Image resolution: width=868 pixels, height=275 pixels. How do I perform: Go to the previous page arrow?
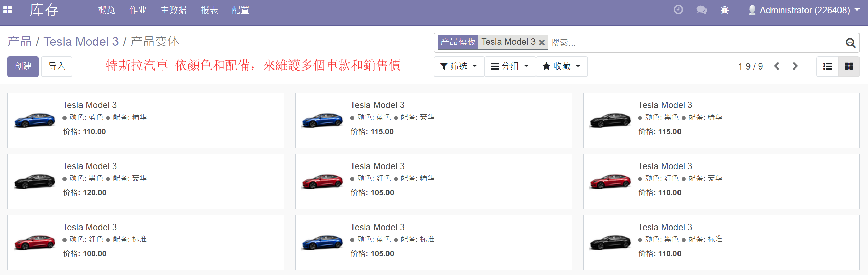point(777,66)
